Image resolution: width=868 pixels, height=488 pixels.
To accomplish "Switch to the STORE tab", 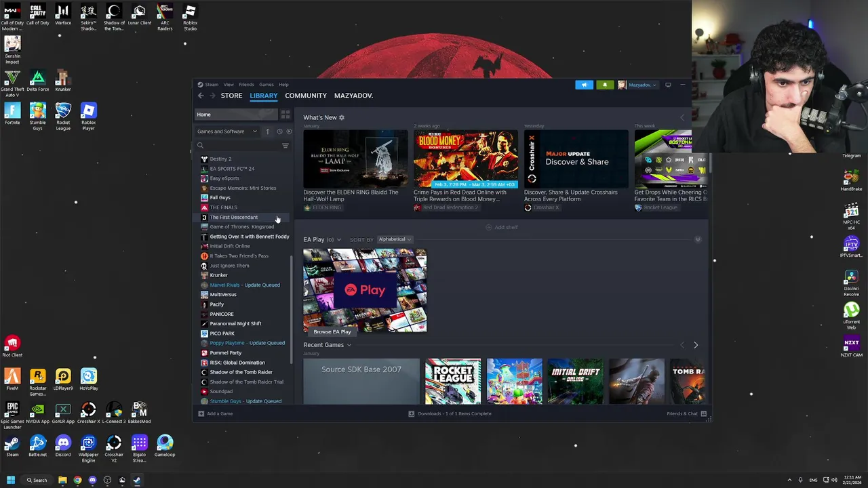I will coord(231,96).
